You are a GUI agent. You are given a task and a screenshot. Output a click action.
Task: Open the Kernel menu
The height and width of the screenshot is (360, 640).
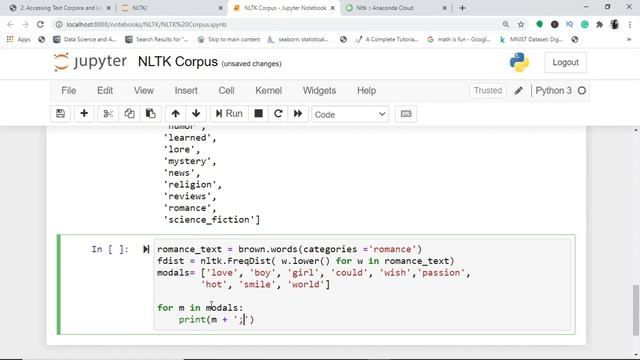pyautogui.click(x=269, y=91)
